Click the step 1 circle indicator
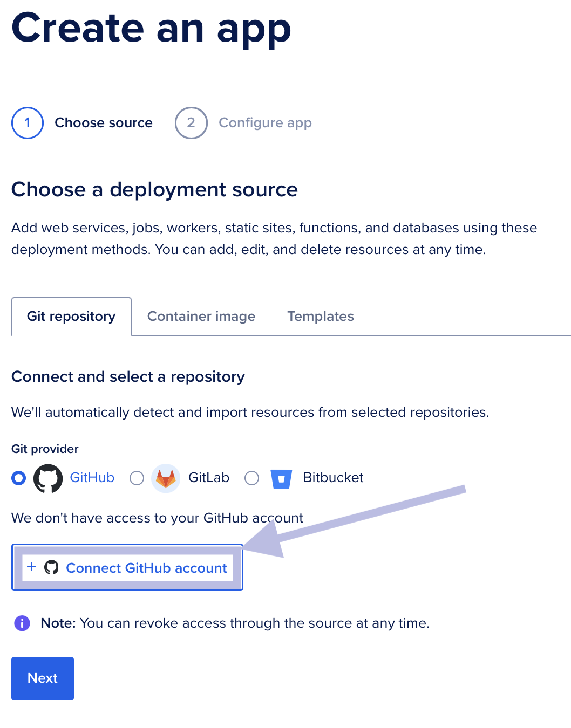 pyautogui.click(x=28, y=123)
